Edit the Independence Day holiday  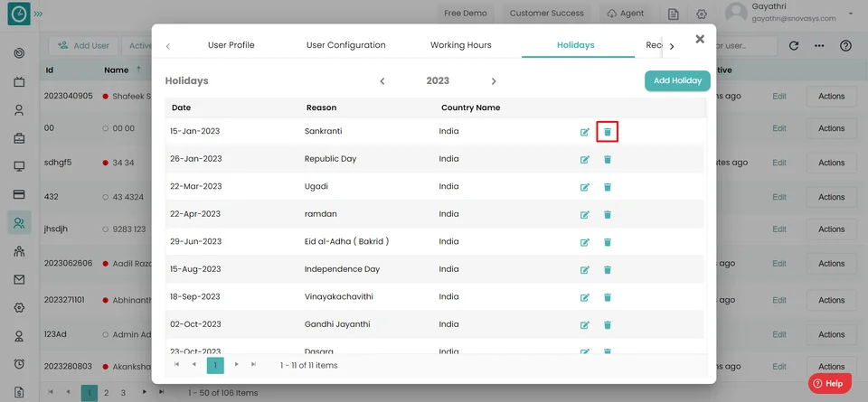click(x=585, y=270)
